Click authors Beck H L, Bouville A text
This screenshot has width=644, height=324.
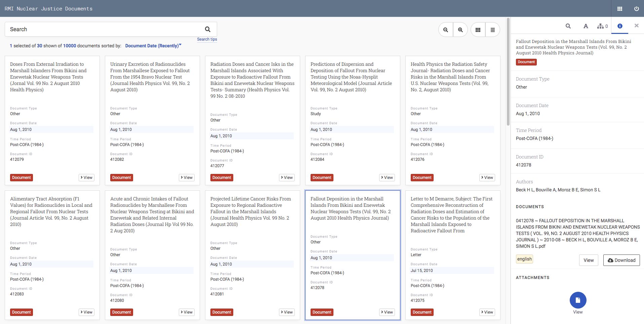[558, 190]
